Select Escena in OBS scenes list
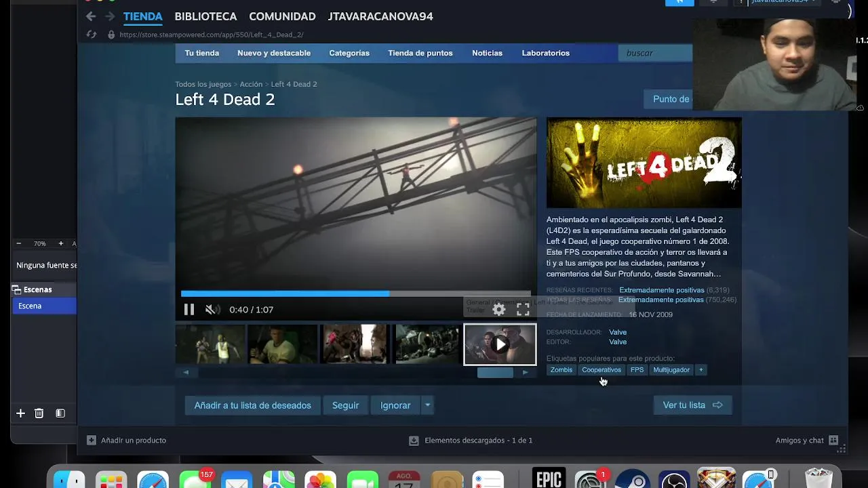 (44, 306)
